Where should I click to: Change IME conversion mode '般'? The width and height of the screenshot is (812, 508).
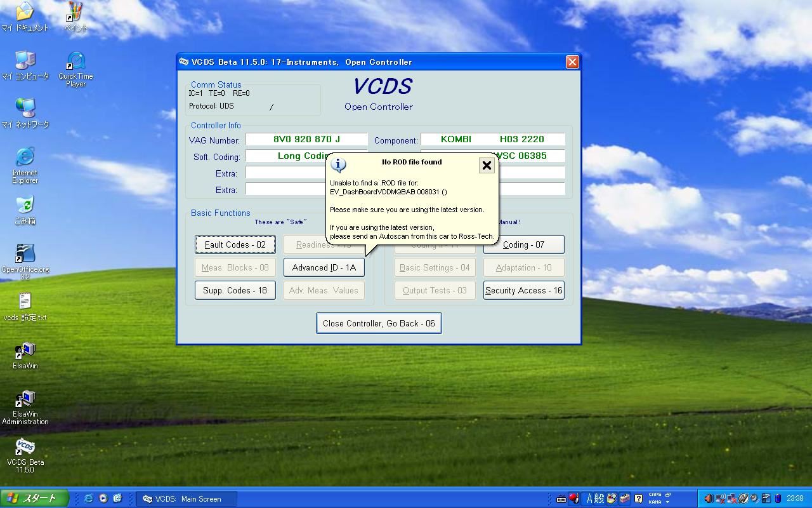coord(599,498)
